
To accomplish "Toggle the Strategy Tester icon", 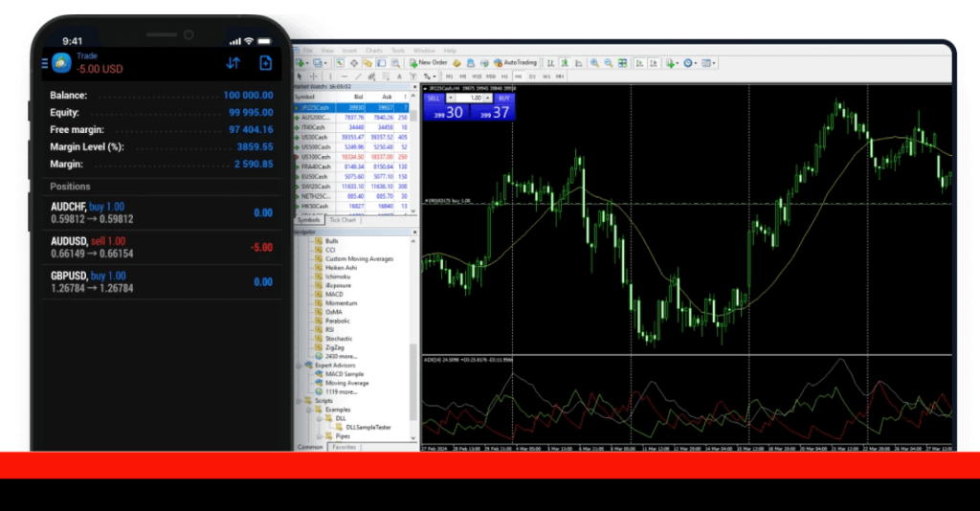I will (395, 63).
